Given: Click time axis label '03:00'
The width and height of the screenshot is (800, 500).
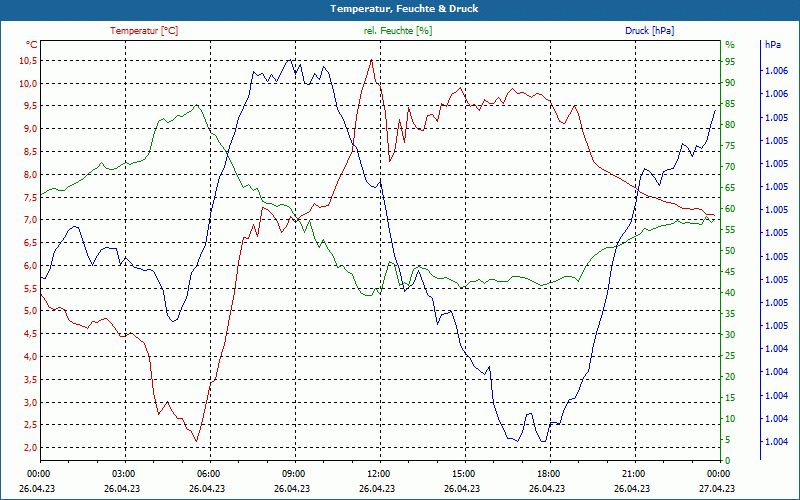Looking at the screenshot, I should (123, 473).
